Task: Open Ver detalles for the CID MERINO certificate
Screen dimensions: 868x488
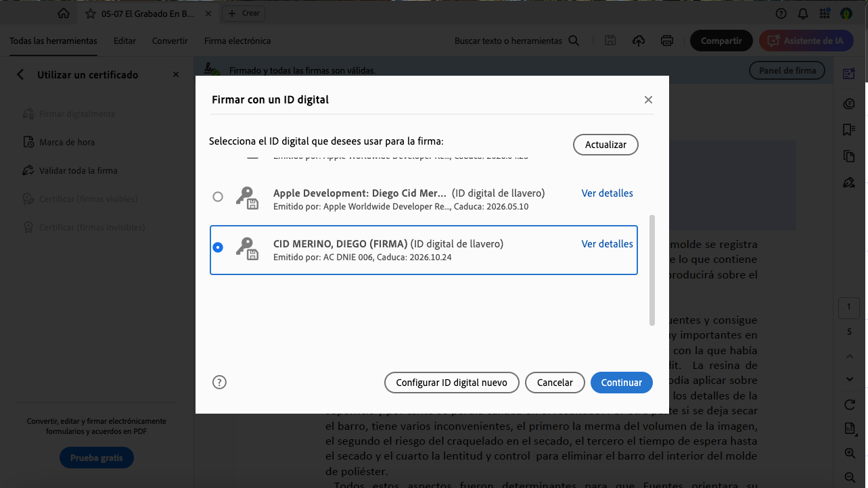Action: (607, 243)
